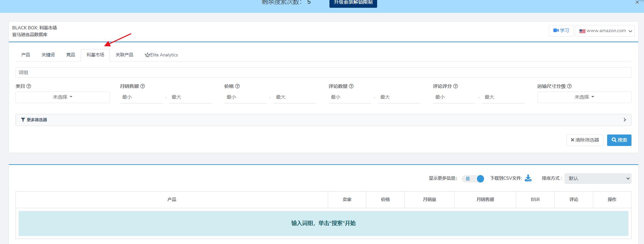Open the 排序方式 默认 dropdown
The image size is (644, 244).
pos(598,178)
